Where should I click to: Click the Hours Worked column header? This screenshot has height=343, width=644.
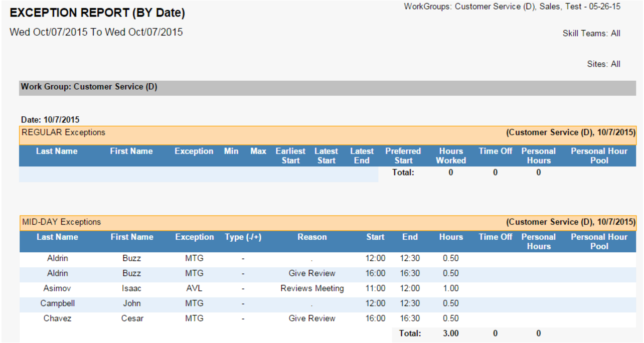pyautogui.click(x=450, y=156)
